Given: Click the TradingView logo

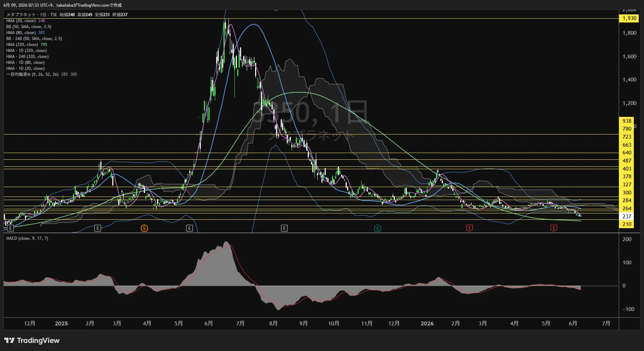Looking at the screenshot, I should (x=32, y=340).
